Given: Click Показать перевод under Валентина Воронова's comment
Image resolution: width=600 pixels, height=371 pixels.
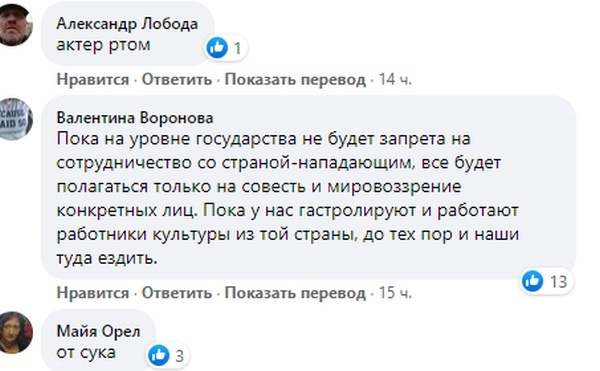Looking at the screenshot, I should point(295,293).
